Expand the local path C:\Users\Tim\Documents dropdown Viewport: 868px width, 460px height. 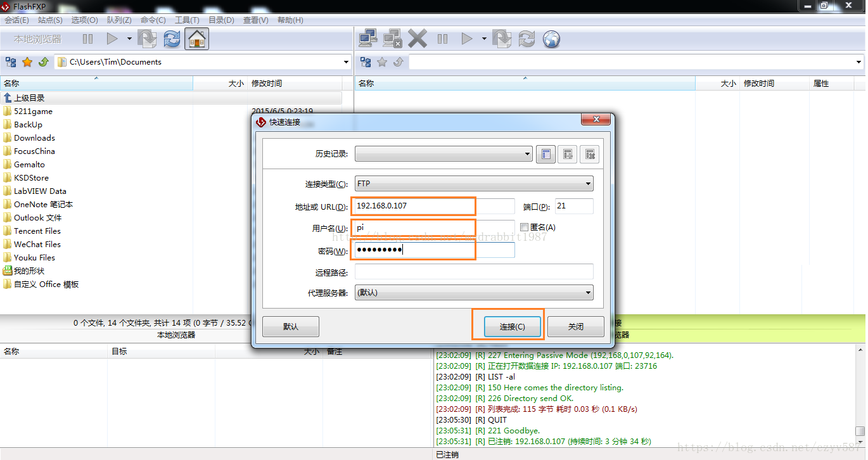coord(346,62)
